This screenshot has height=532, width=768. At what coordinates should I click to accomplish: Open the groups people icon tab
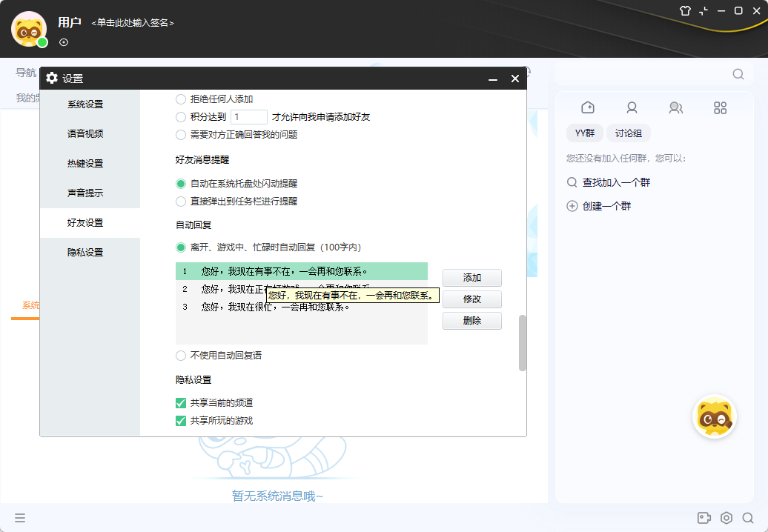[x=676, y=107]
